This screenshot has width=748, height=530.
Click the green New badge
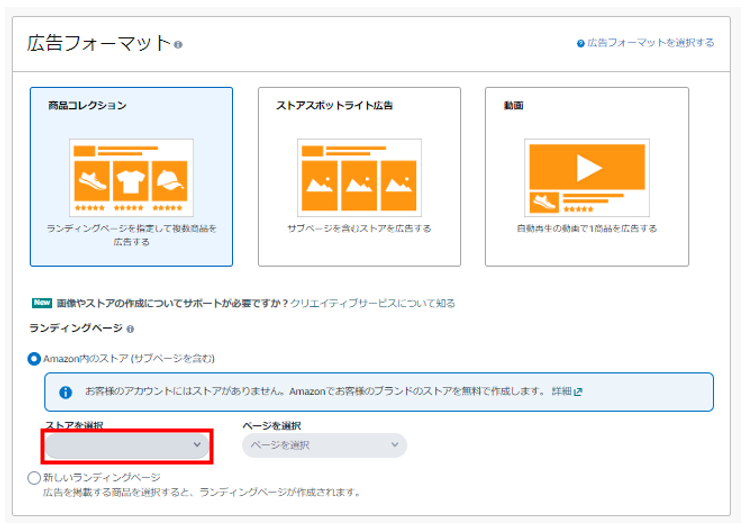[42, 302]
